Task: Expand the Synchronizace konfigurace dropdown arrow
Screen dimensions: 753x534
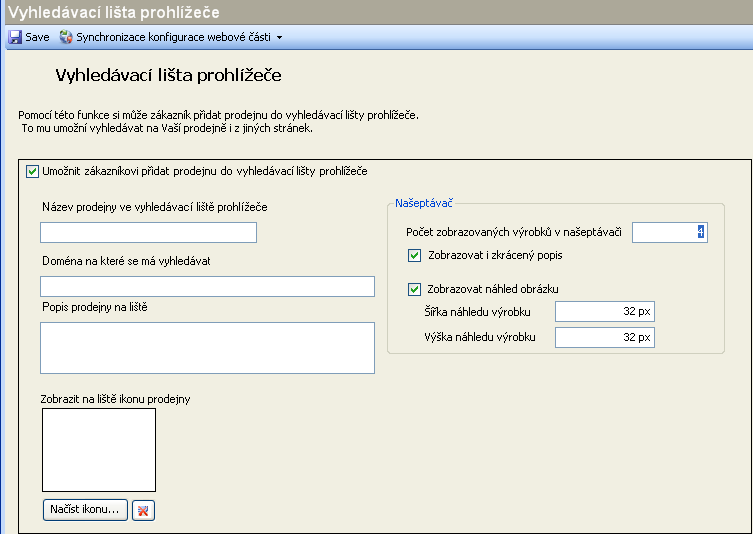Action: (x=279, y=37)
